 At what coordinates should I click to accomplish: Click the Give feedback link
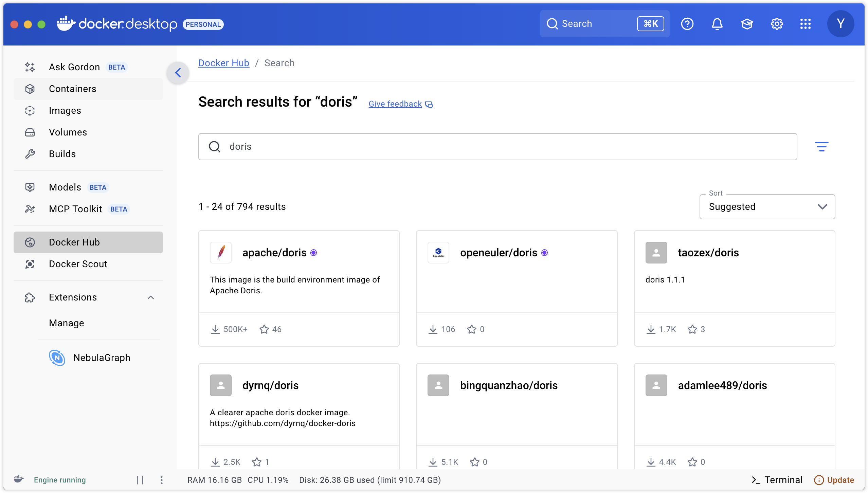pos(395,104)
